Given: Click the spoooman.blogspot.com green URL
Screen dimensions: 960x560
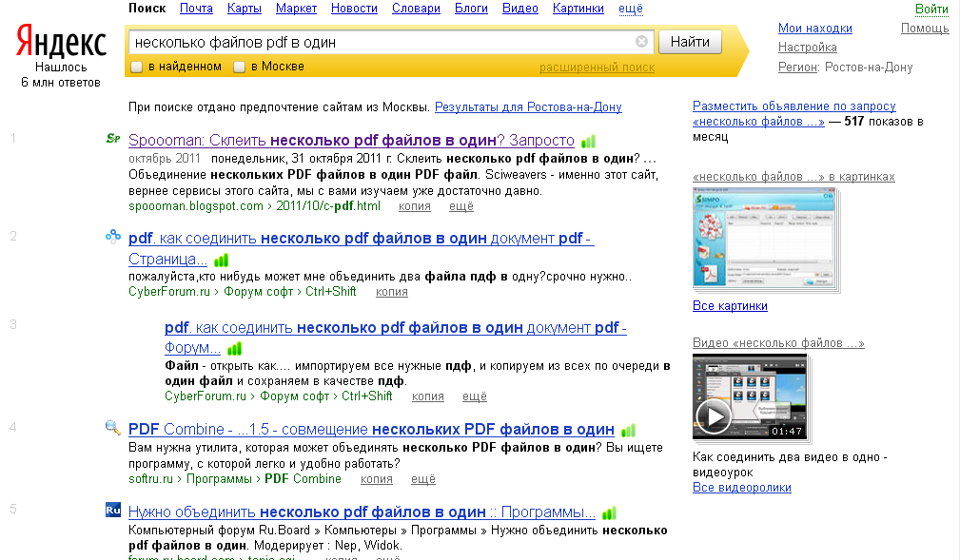Looking at the screenshot, I should click(196, 206).
